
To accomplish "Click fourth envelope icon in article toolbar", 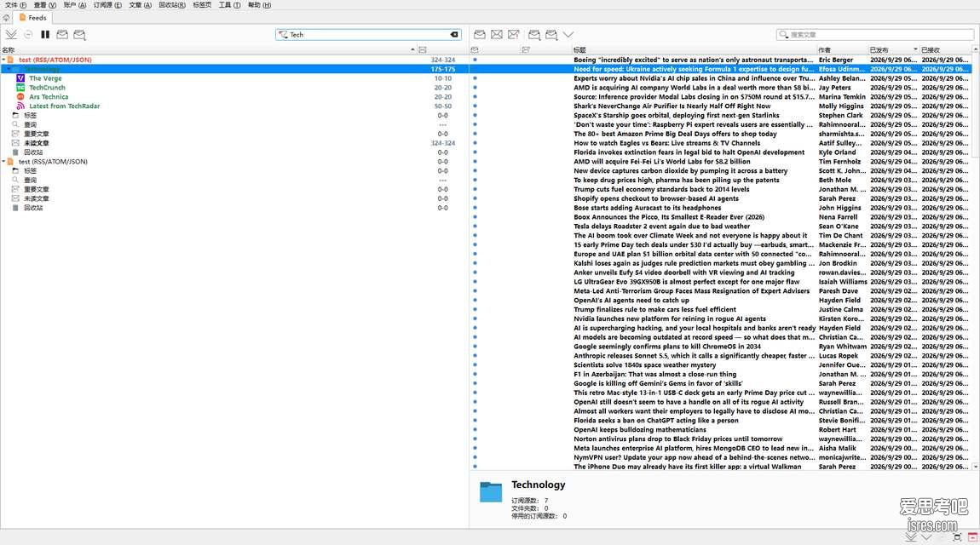I will [534, 34].
